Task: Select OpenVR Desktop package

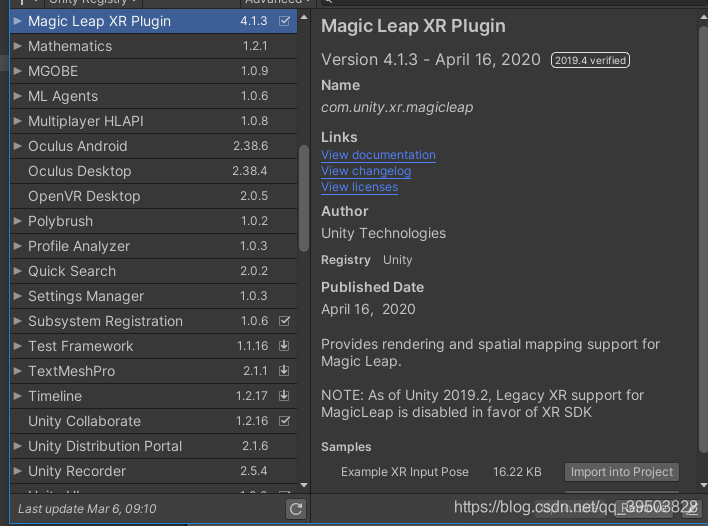Action: pyautogui.click(x=154, y=196)
